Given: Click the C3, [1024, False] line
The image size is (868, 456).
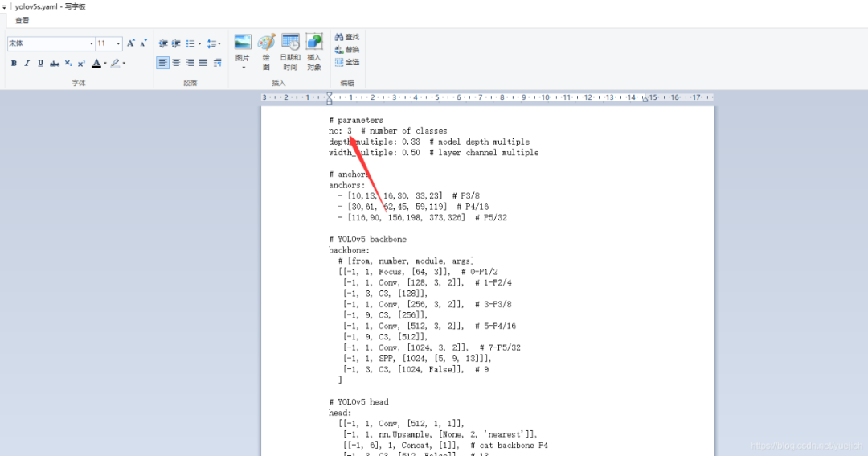Looking at the screenshot, I should (x=416, y=370).
